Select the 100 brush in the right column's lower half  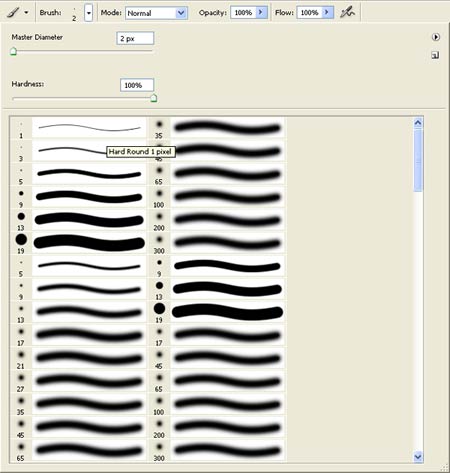click(217, 404)
